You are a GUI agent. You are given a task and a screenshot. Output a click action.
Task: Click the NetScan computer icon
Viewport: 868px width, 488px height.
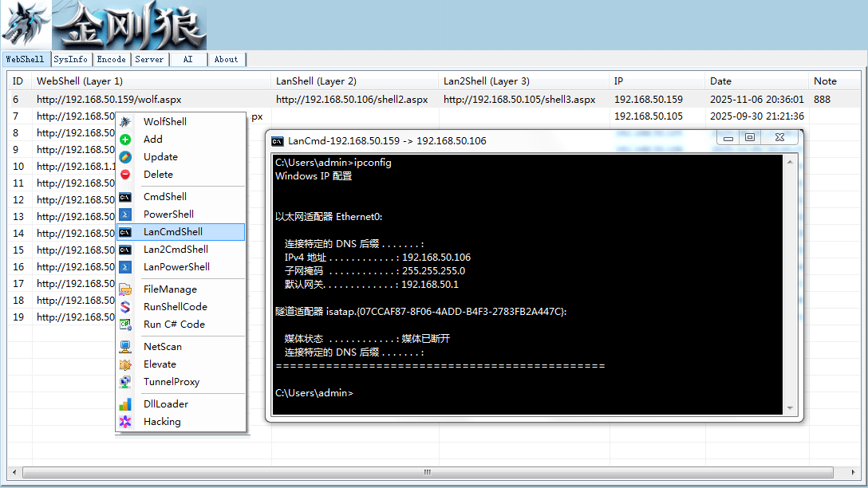coord(125,347)
